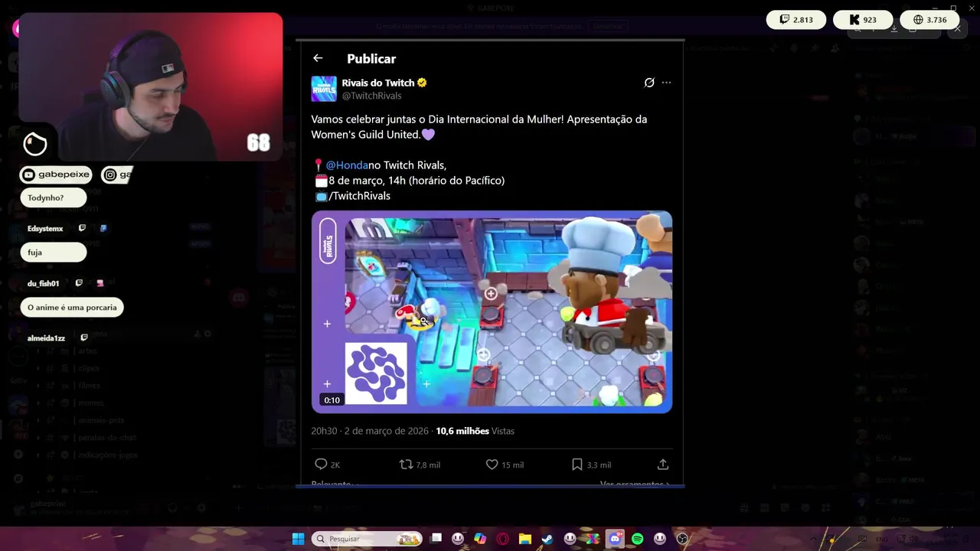Image resolution: width=980 pixels, height=551 pixels.
Task: Click the colorful X app taskbar icon
Action: point(592,539)
